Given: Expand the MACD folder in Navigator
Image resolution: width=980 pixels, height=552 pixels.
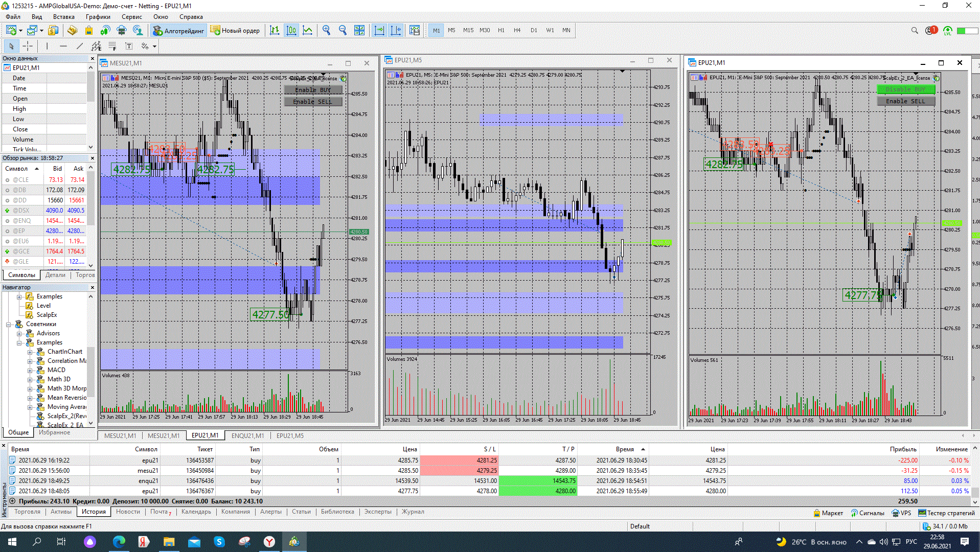Looking at the screenshot, I should pos(30,370).
